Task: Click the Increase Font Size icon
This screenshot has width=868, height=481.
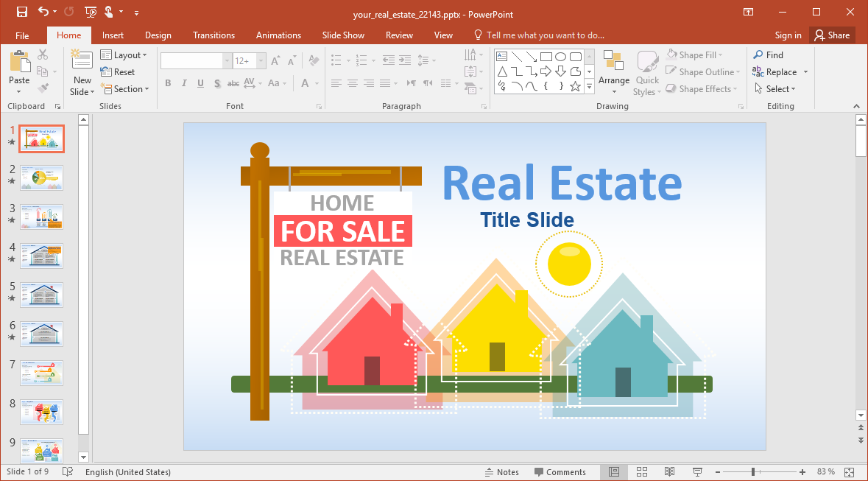Action: [x=276, y=60]
